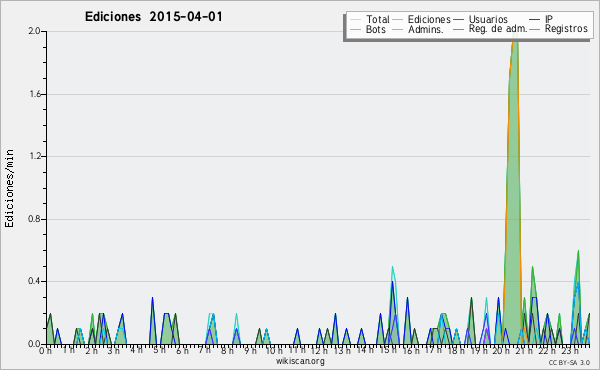Click the 'wikiscan.org' caption
The image size is (600, 370).
coord(300,361)
